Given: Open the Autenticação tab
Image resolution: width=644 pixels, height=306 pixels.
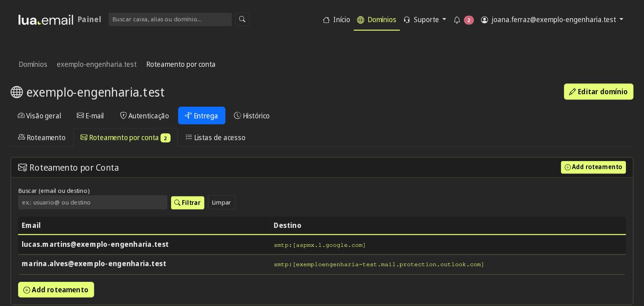Looking at the screenshot, I should (144, 116).
